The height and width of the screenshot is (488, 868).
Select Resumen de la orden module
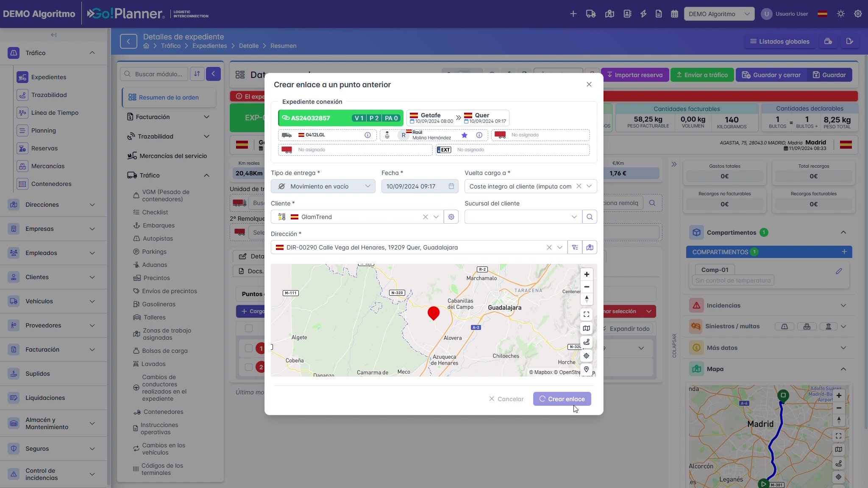point(169,97)
